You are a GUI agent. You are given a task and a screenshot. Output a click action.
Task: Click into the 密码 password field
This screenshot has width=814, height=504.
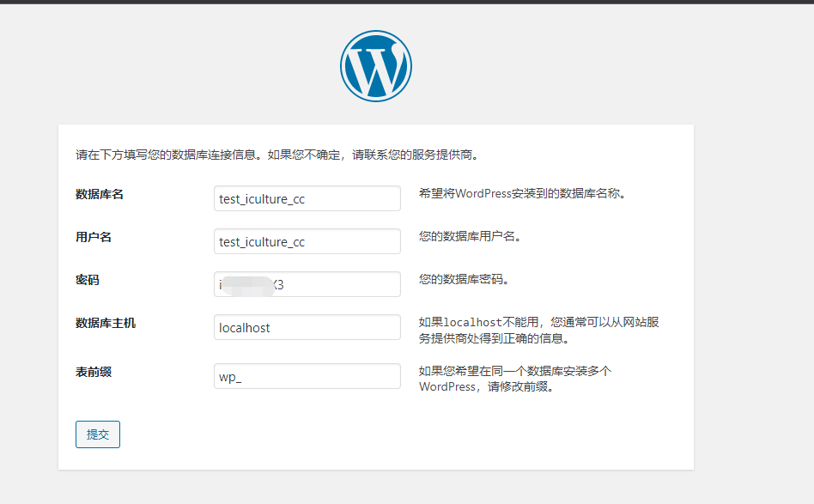coord(307,284)
